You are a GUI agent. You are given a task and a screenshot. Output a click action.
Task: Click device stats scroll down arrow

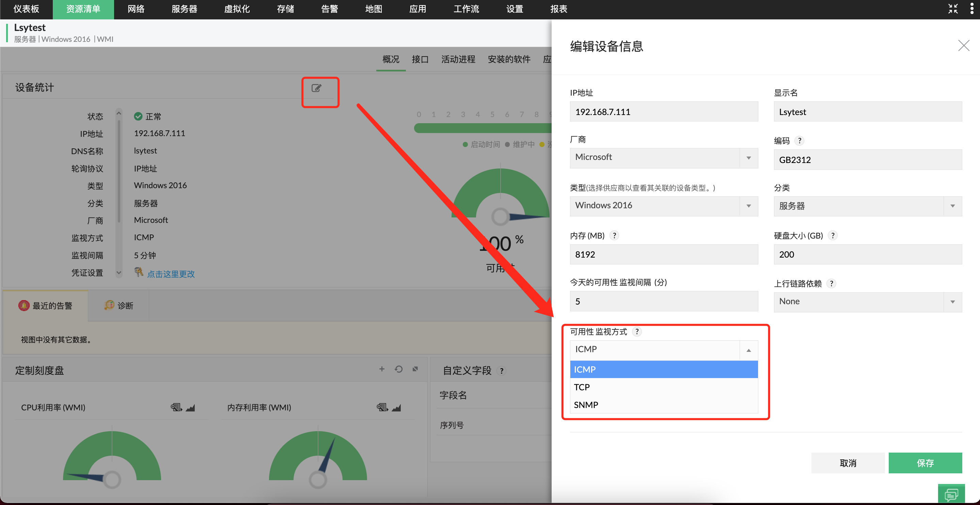119,273
